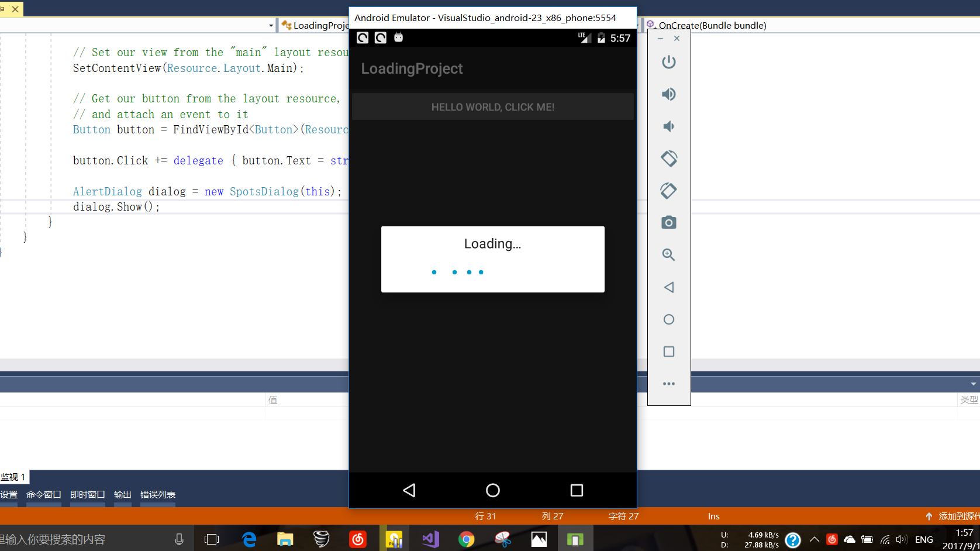Click the Overview square in the emulator sidebar
The image size is (980, 551).
click(x=669, y=352)
